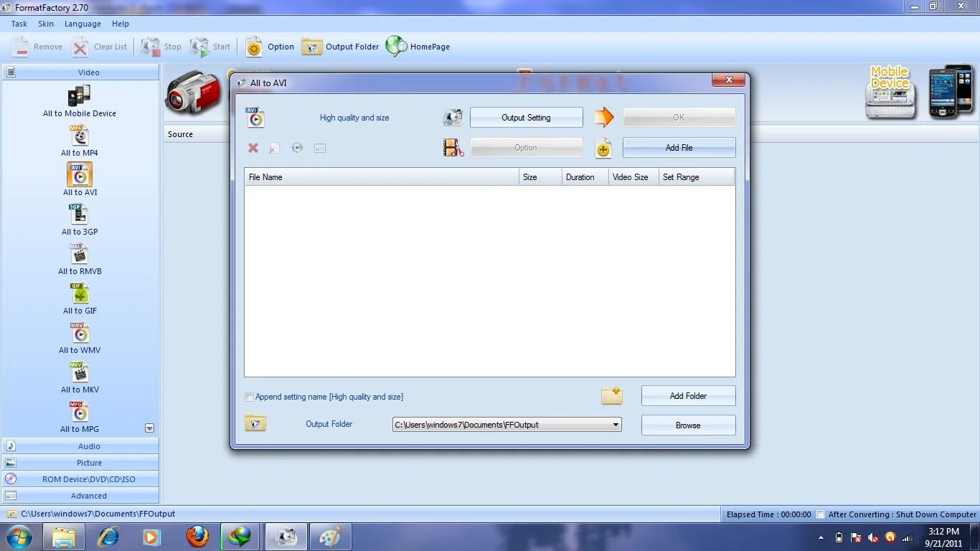Click the Source column header in main window

point(181,134)
